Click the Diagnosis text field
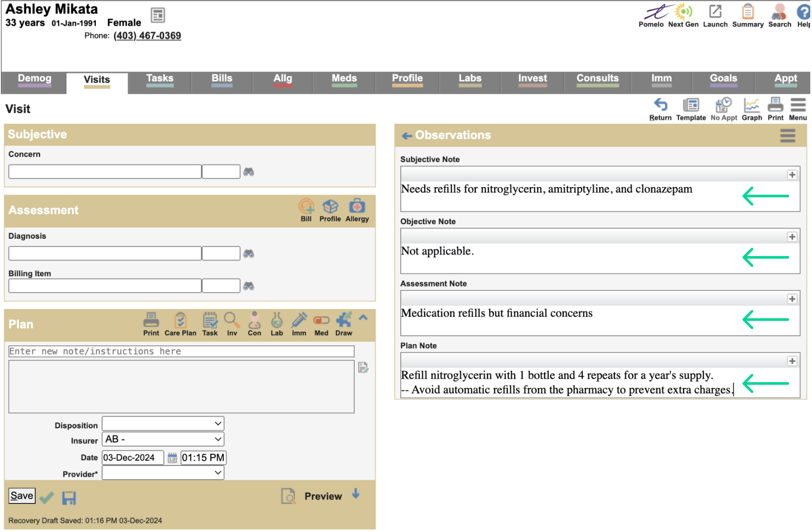This screenshot has height=532, width=812. click(105, 253)
